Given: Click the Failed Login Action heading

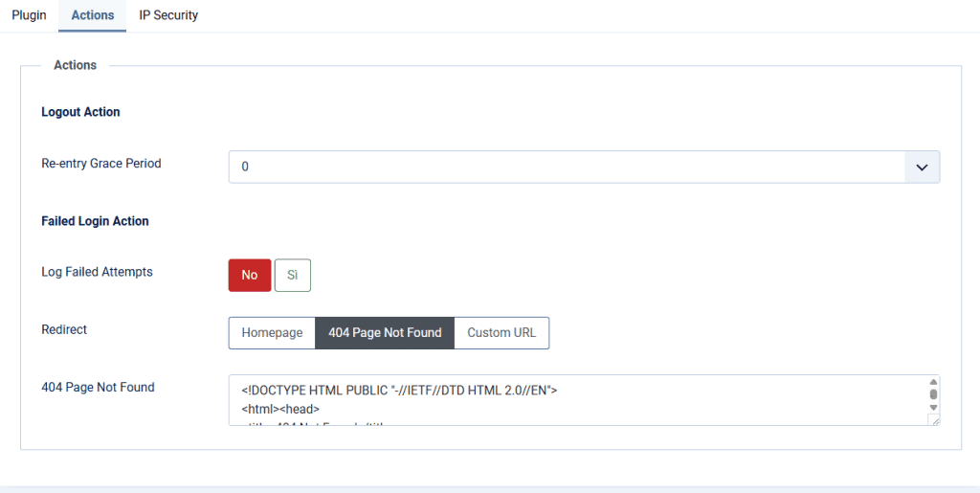Looking at the screenshot, I should (x=95, y=221).
